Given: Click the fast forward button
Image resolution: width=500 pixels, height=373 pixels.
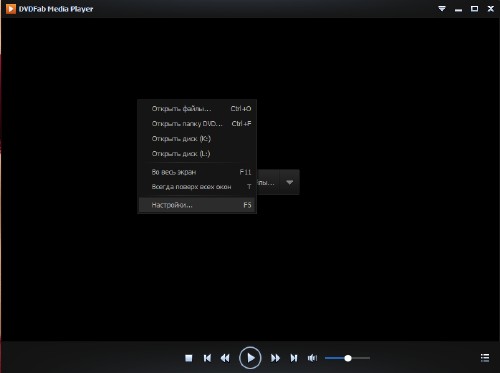Looking at the screenshot, I should pos(275,358).
